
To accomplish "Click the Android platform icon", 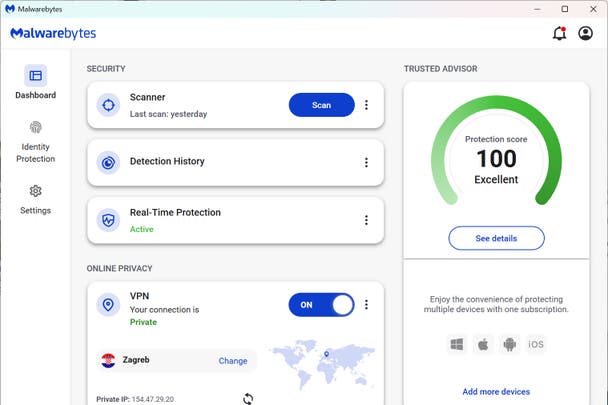I will coord(510,344).
